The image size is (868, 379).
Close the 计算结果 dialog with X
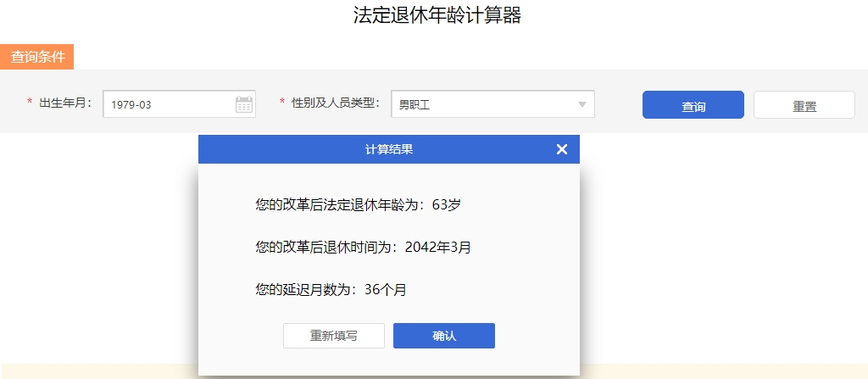(561, 149)
